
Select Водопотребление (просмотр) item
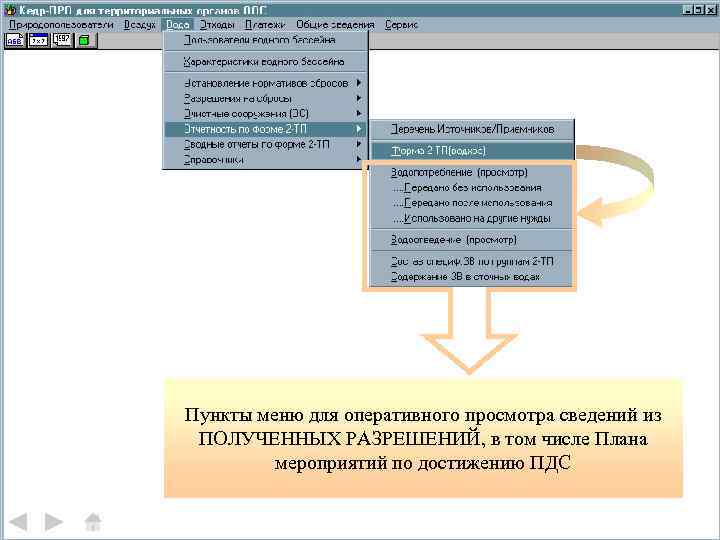[x=472, y=172]
